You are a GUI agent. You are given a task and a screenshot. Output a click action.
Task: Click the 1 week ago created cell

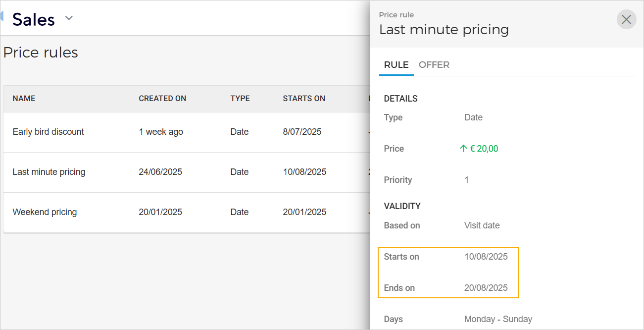pyautogui.click(x=161, y=132)
